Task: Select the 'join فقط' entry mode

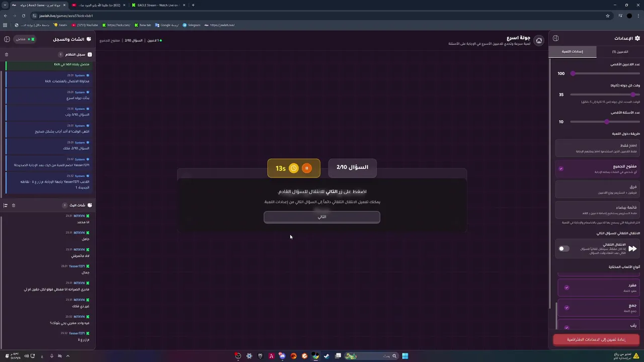Action: (x=598, y=148)
